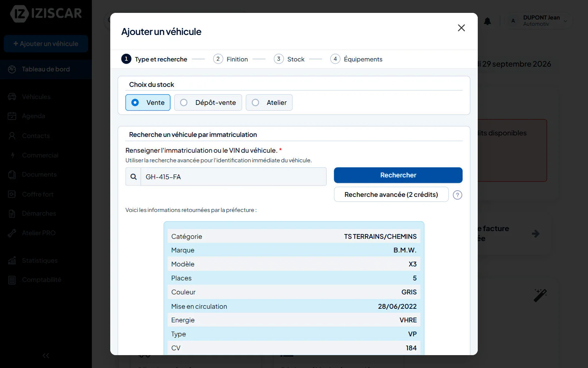Launch Recherche avancée (2 crédits)
The image size is (588, 368).
pyautogui.click(x=391, y=194)
